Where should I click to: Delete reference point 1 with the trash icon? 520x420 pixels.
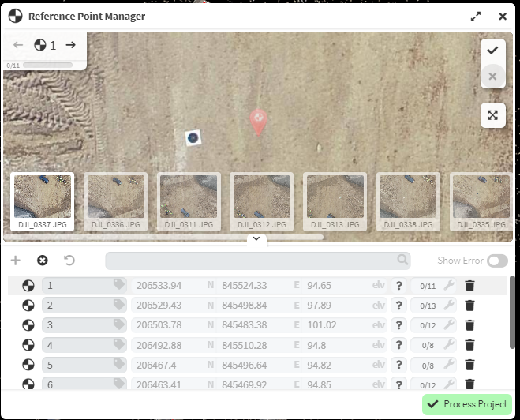[469, 286]
